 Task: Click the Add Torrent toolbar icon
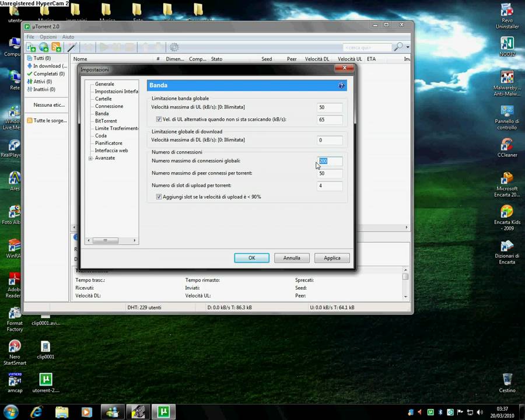tap(31, 47)
